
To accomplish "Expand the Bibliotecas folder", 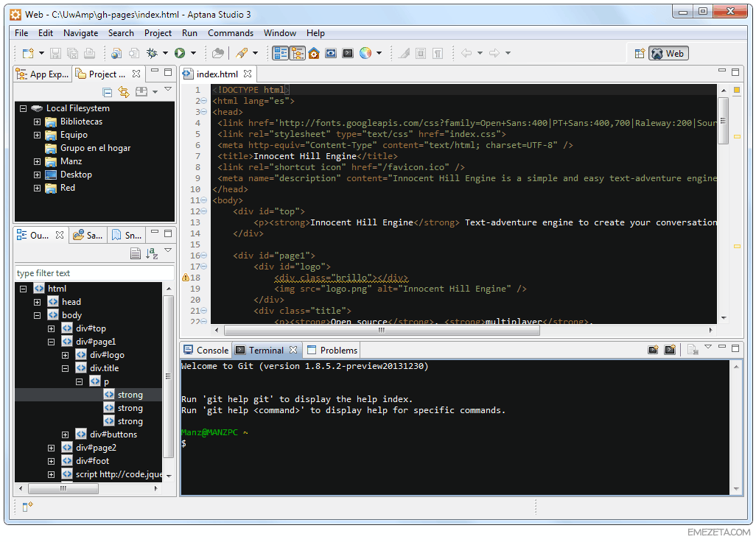I will click(37, 122).
